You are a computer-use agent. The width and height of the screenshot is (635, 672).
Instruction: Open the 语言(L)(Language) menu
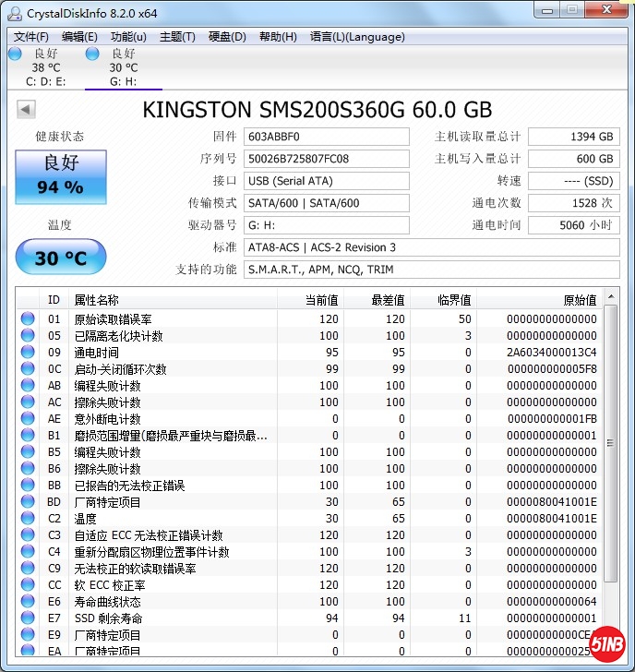[357, 37]
